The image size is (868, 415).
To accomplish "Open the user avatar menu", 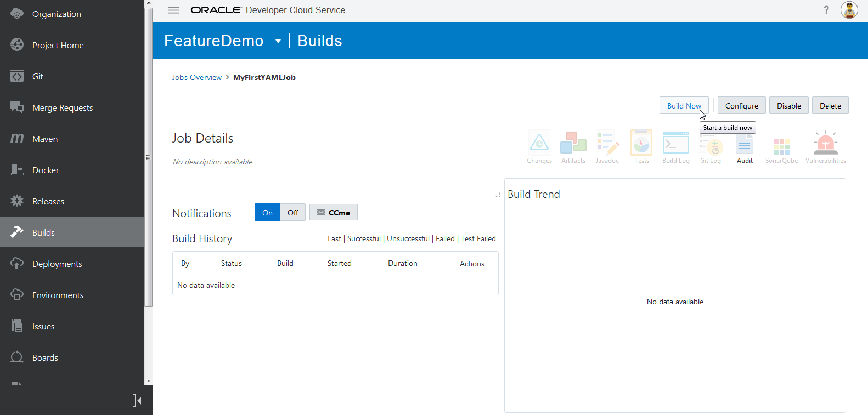I will pyautogui.click(x=849, y=10).
